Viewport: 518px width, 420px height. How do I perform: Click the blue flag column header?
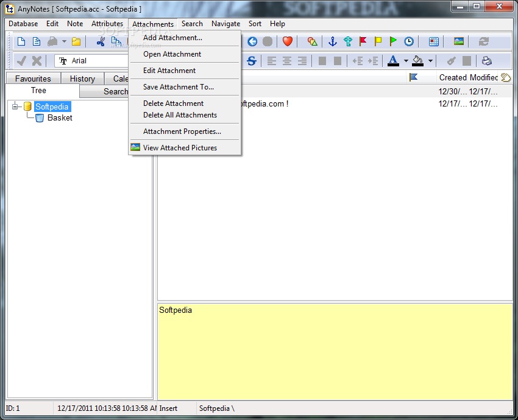413,77
